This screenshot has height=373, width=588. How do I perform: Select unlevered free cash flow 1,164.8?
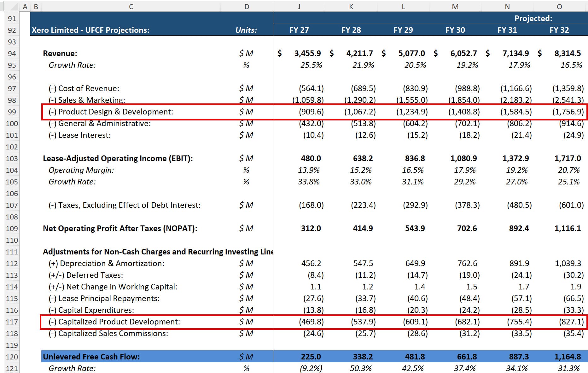568,357
